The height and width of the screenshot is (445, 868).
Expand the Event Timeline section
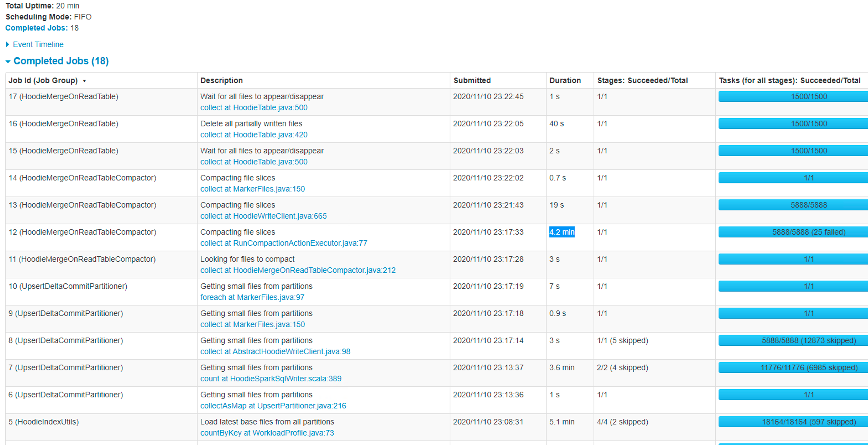(38, 45)
